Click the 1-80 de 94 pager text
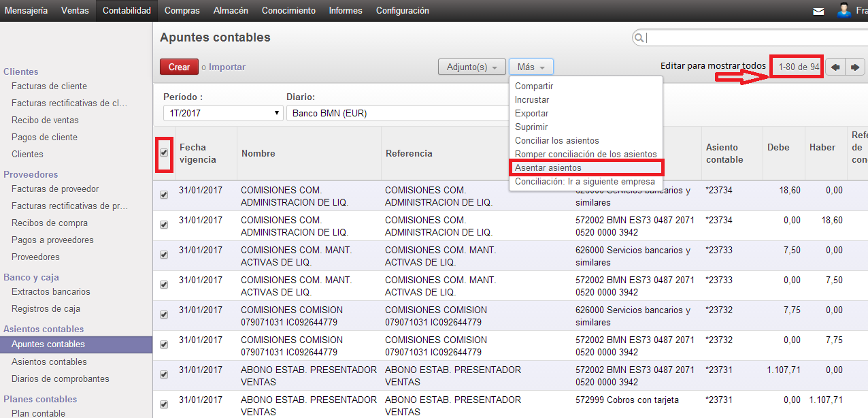The height and width of the screenshot is (418, 868). point(799,67)
